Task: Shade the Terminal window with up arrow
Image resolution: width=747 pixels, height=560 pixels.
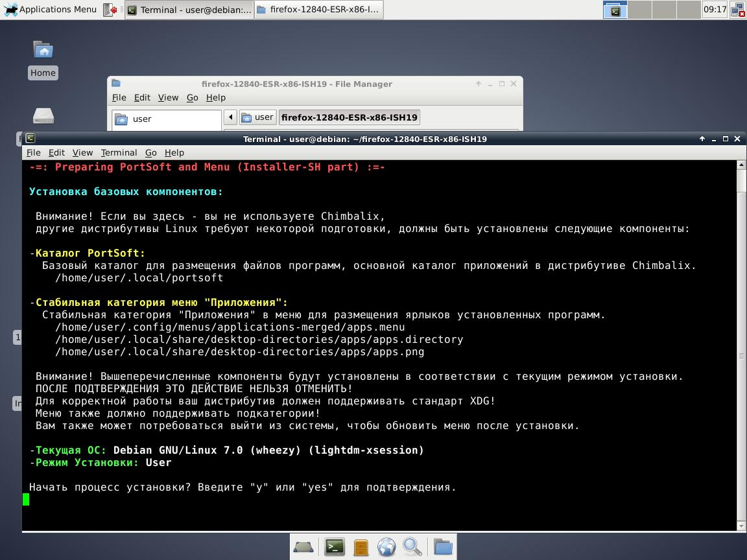Action: [x=702, y=139]
